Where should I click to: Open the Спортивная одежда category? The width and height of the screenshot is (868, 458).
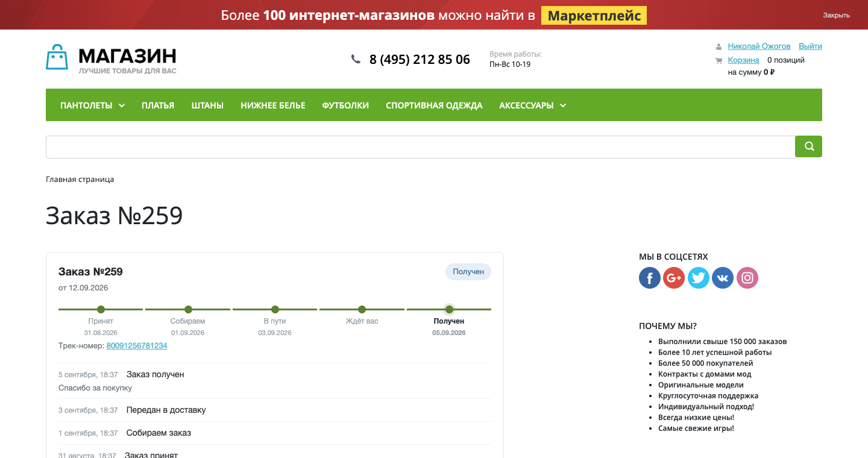point(434,105)
